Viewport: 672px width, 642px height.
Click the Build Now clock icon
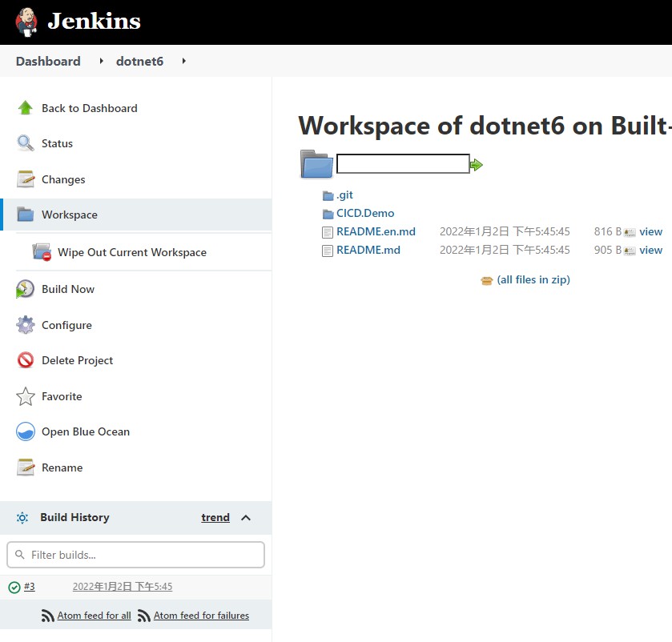coord(26,289)
